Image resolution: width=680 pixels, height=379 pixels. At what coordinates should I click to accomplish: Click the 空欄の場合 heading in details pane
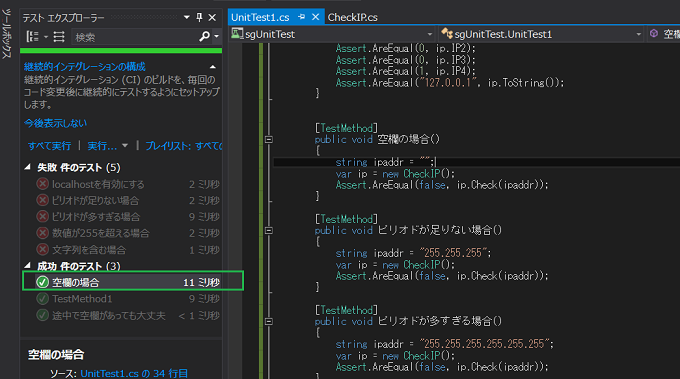coord(56,355)
